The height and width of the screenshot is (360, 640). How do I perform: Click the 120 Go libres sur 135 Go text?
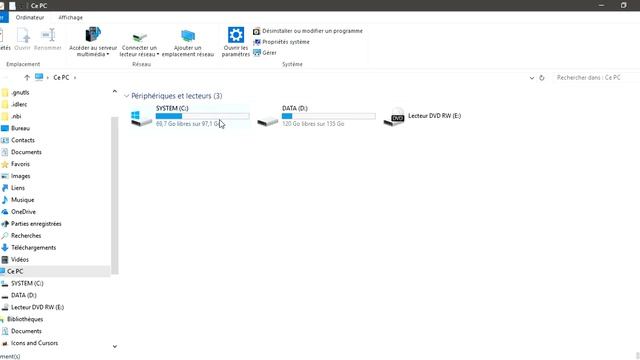(313, 124)
